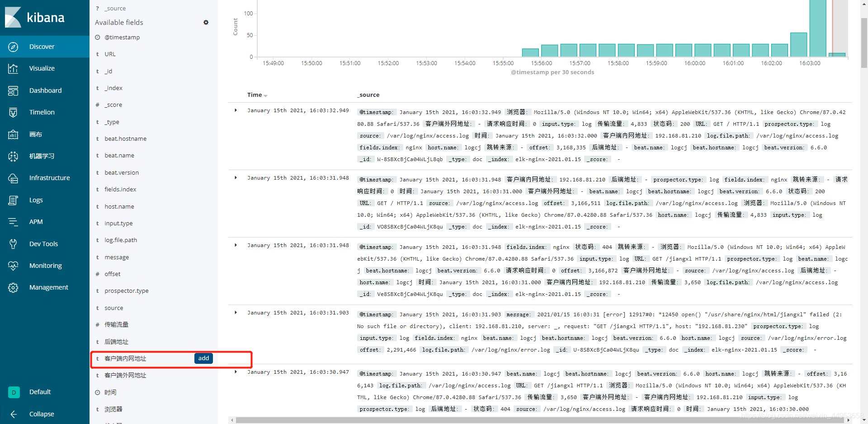The height and width of the screenshot is (424, 868).
Task: Click the 传输流量 number type icon
Action: (97, 325)
